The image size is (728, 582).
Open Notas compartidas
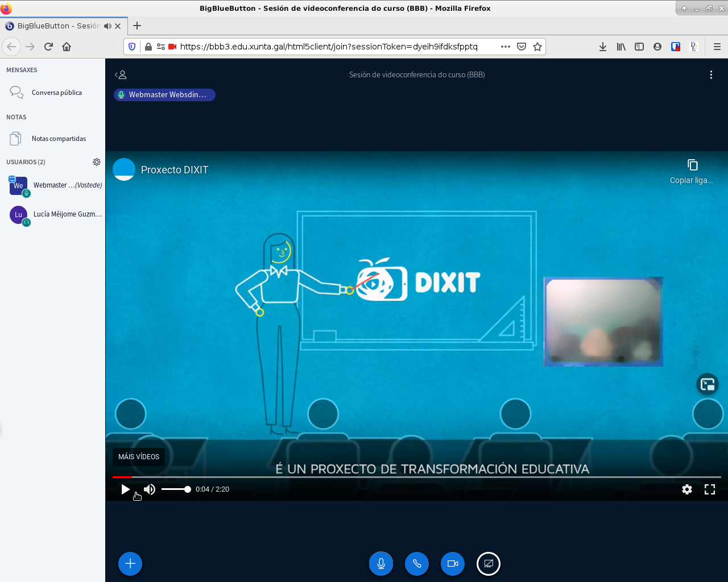(x=59, y=139)
